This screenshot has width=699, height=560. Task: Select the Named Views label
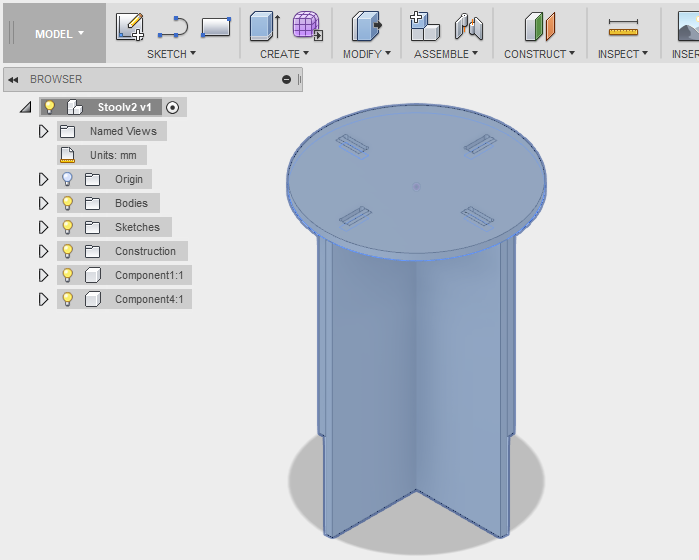123,132
